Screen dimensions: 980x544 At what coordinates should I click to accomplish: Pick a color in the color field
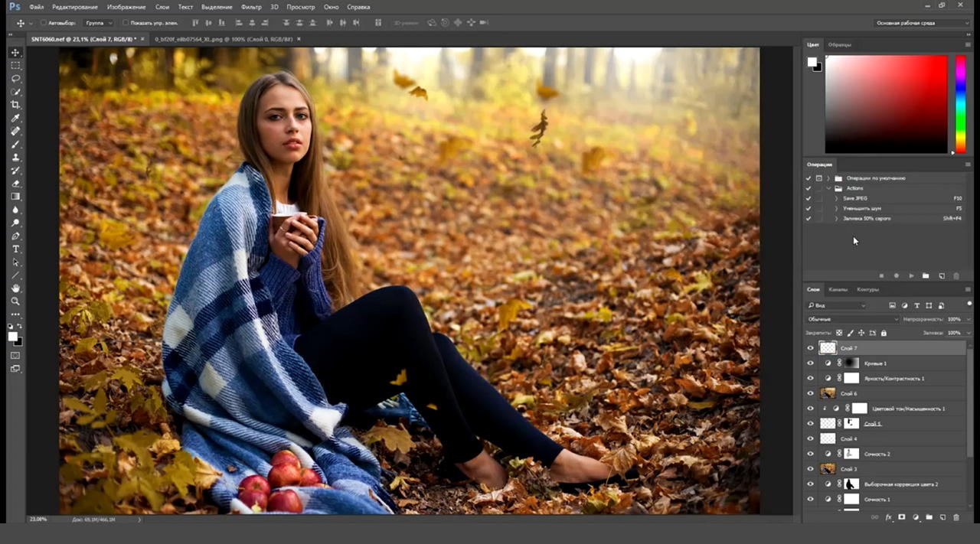(x=886, y=104)
